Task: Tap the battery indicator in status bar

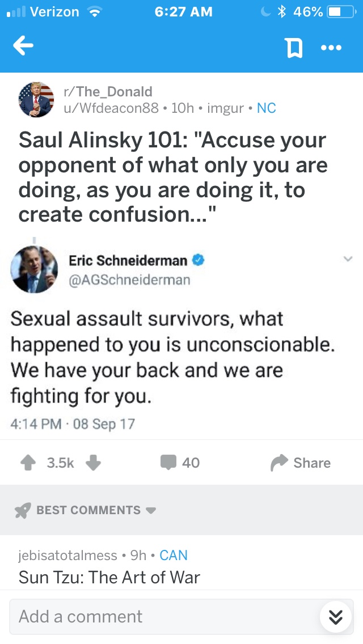Action: coord(338,11)
